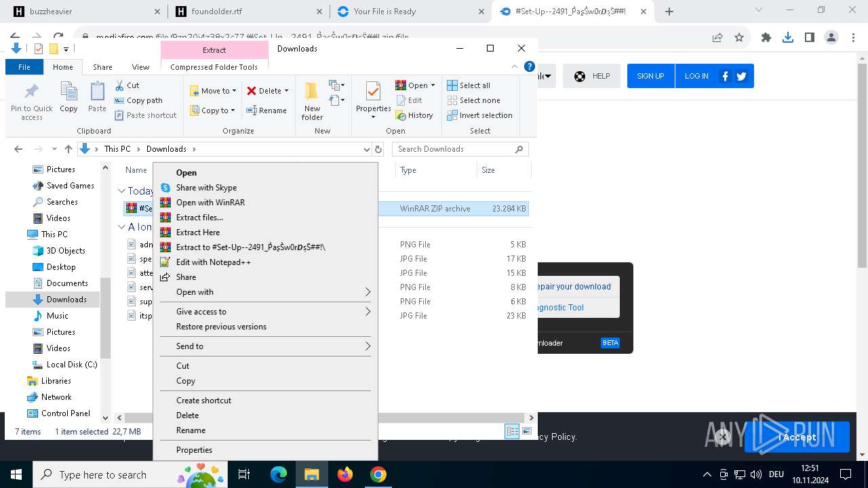868x488 pixels.
Task: Click Pin to Quick access icon
Action: pyautogui.click(x=31, y=102)
